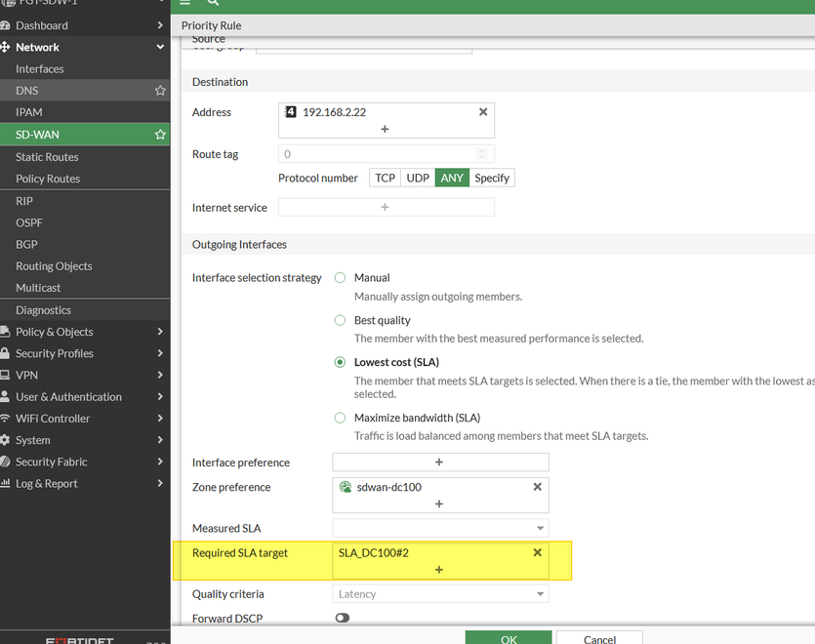Image resolution: width=815 pixels, height=644 pixels.
Task: Click the hamburger menu icon in the top bar
Action: point(185,3)
